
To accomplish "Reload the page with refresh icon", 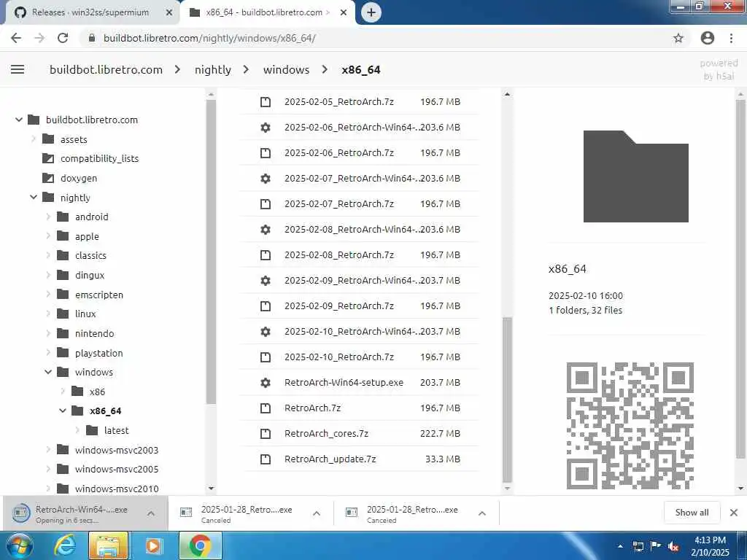I will pyautogui.click(x=63, y=38).
